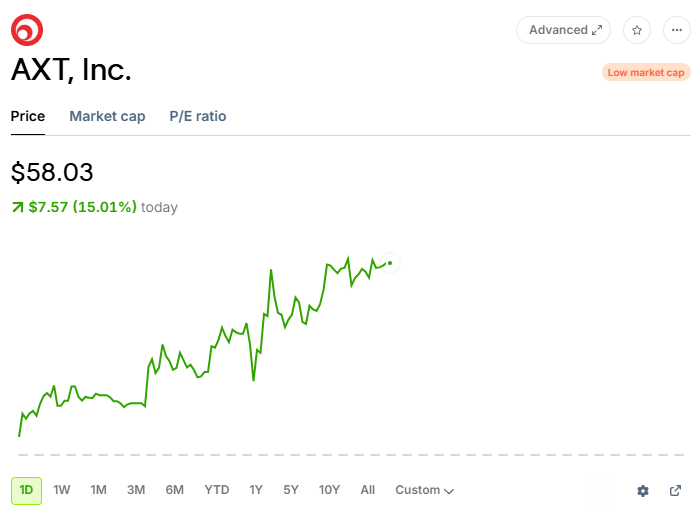Image resolution: width=691 pixels, height=512 pixels.
Task: Click the latest price dot on chart
Action: tap(390, 263)
